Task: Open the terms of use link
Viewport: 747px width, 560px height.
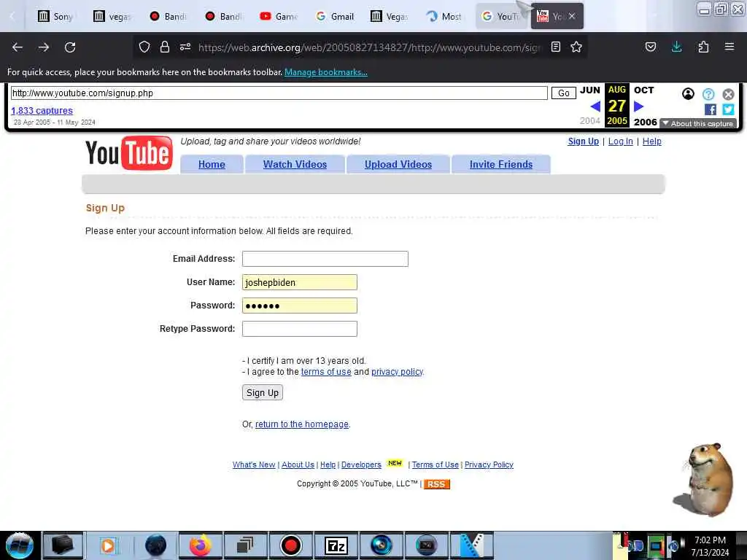Action: (326, 372)
